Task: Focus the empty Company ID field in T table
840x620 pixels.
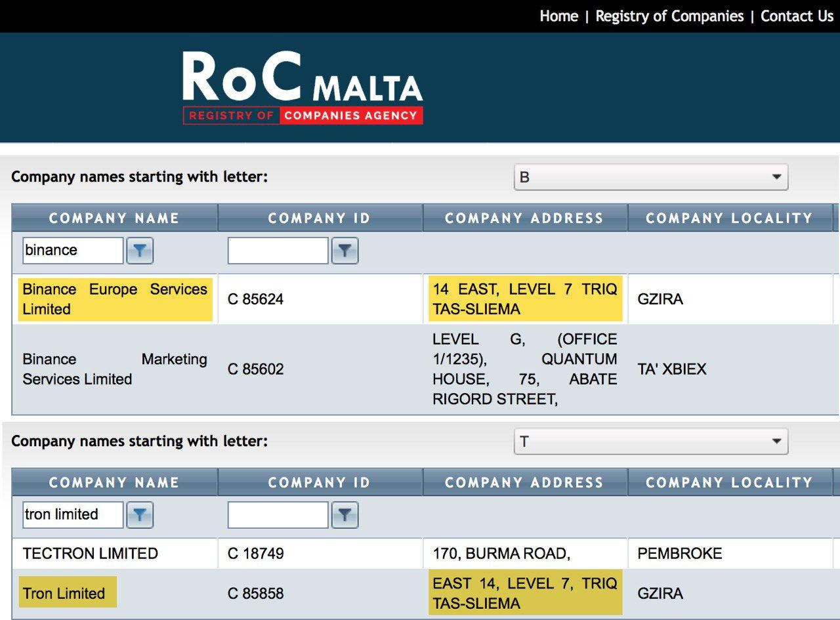Action: click(x=278, y=515)
